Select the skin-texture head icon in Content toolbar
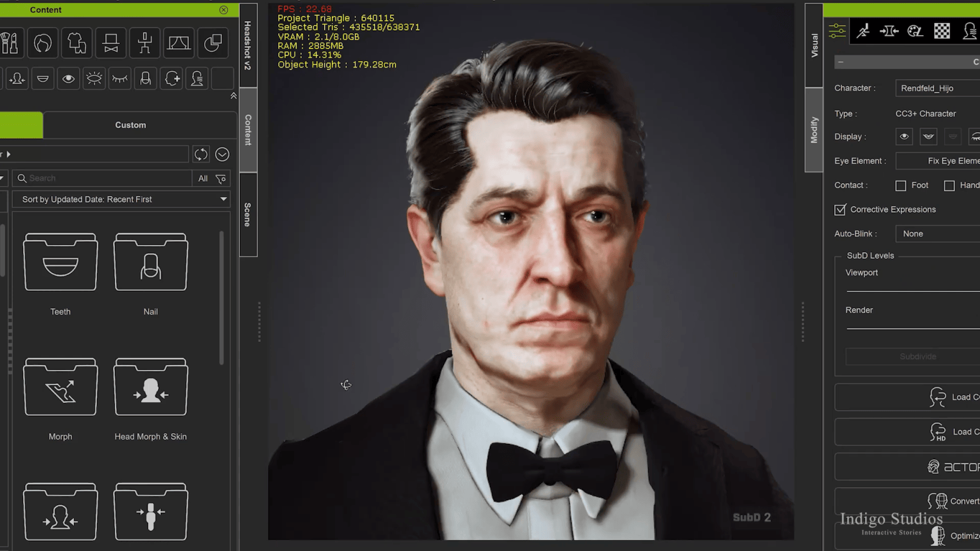The height and width of the screenshot is (551, 980). click(197, 78)
